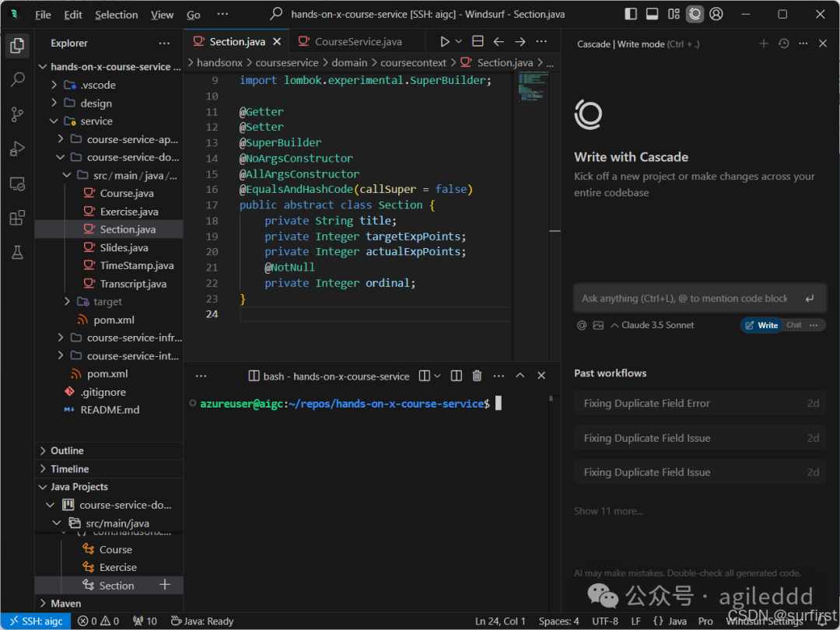The width and height of the screenshot is (840, 630).
Task: Open Remote Explorer view
Action: [x=17, y=184]
